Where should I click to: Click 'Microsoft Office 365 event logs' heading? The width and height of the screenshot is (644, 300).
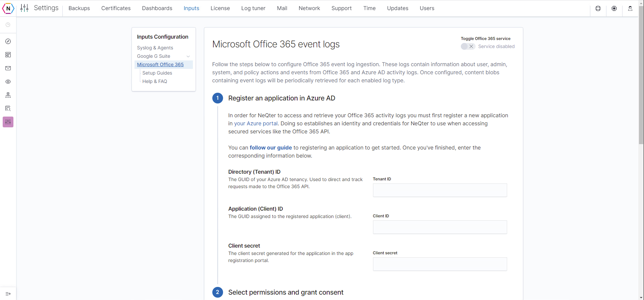(x=276, y=44)
